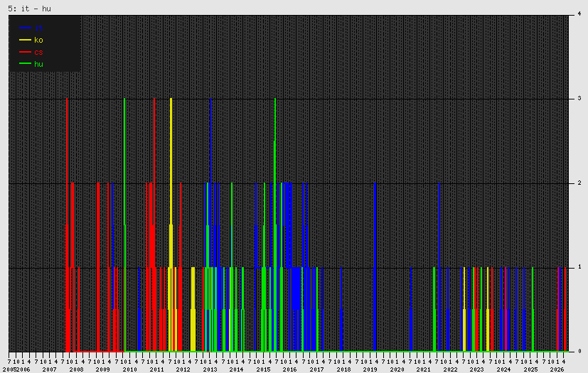This screenshot has width=588, height=373.
Task: Click the 2015 year label
Action: point(263,369)
